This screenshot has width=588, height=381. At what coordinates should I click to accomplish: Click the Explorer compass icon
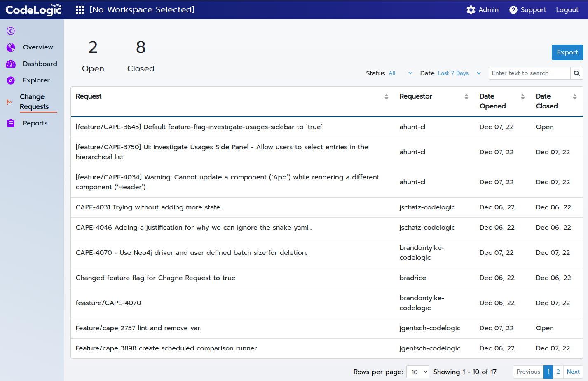11,80
